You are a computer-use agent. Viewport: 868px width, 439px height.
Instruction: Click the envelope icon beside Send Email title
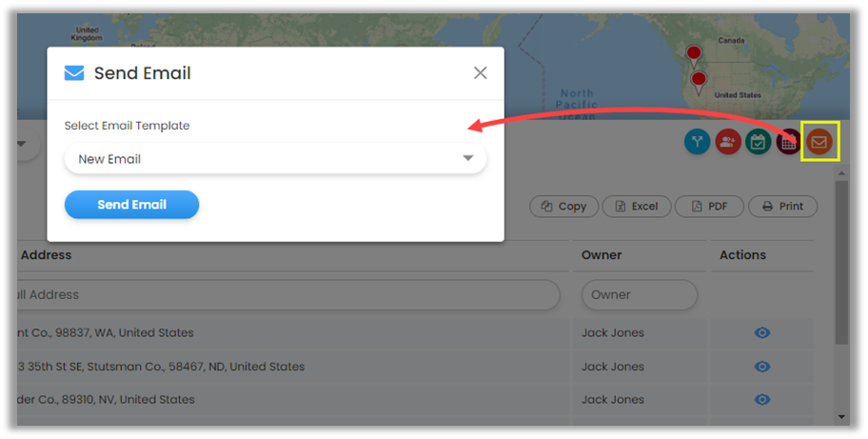[x=74, y=73]
